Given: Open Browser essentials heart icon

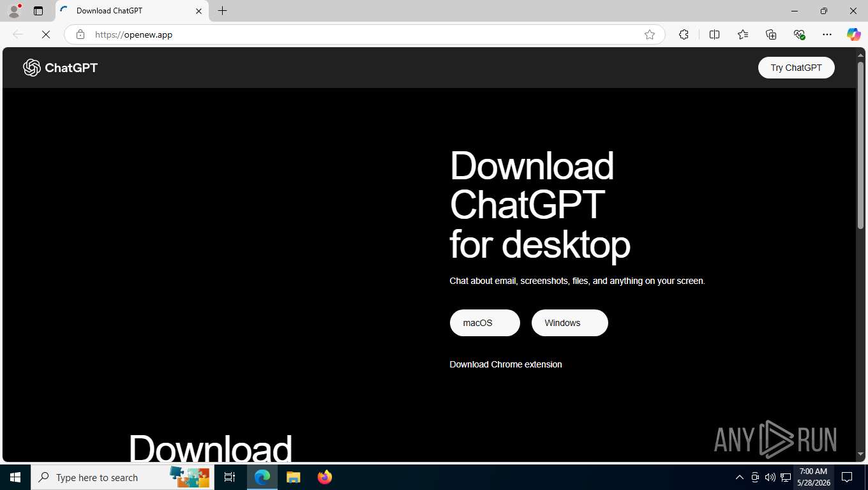Looking at the screenshot, I should pos(799,34).
